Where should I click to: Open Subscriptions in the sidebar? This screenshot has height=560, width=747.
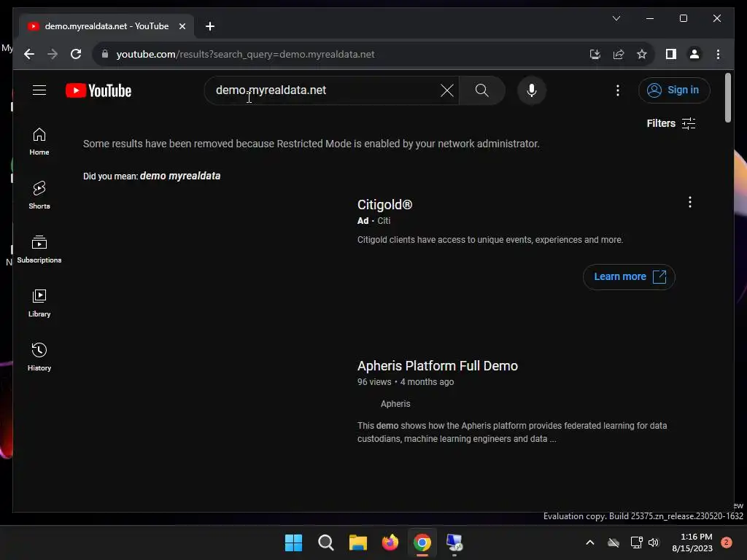39,249
